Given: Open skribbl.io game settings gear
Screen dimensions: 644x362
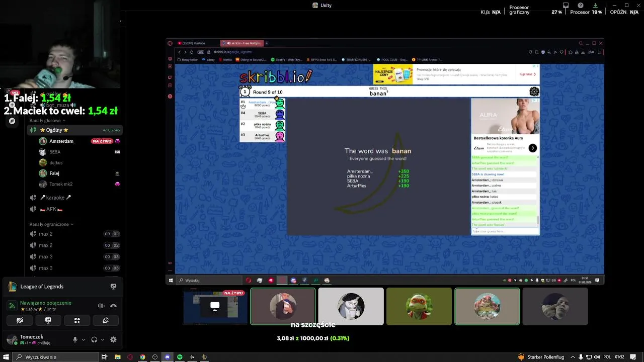Looking at the screenshot, I should click(534, 92).
